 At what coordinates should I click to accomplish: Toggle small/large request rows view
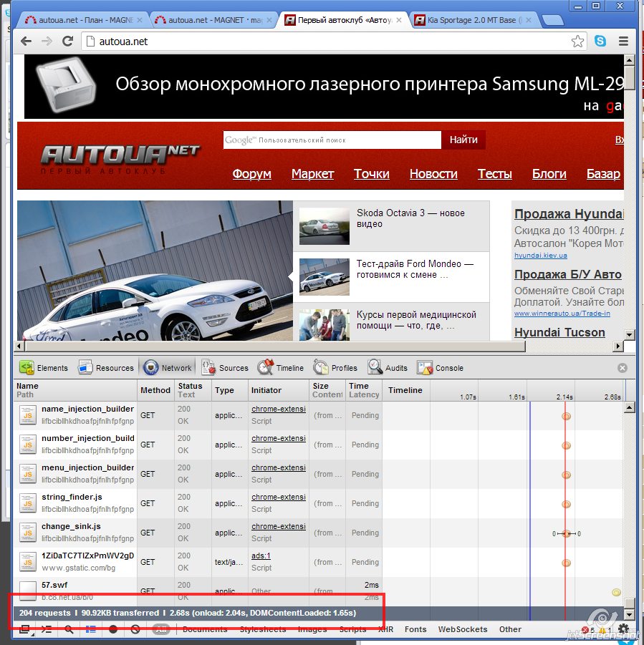[91, 629]
